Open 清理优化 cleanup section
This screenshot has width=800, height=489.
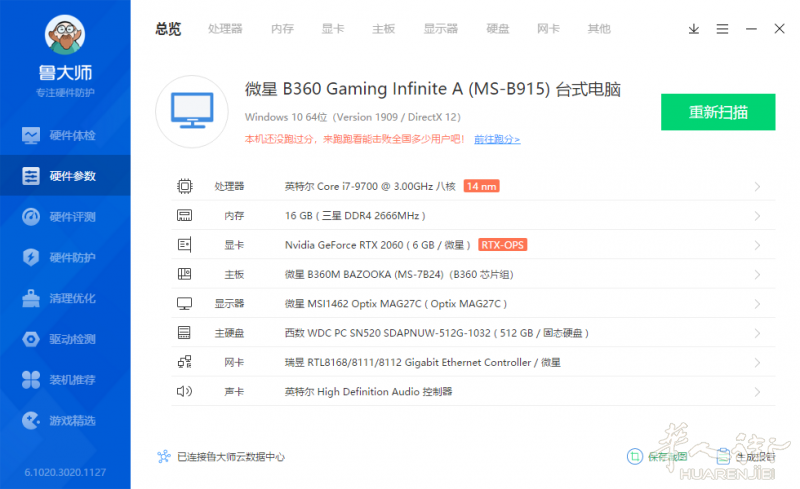(65, 298)
